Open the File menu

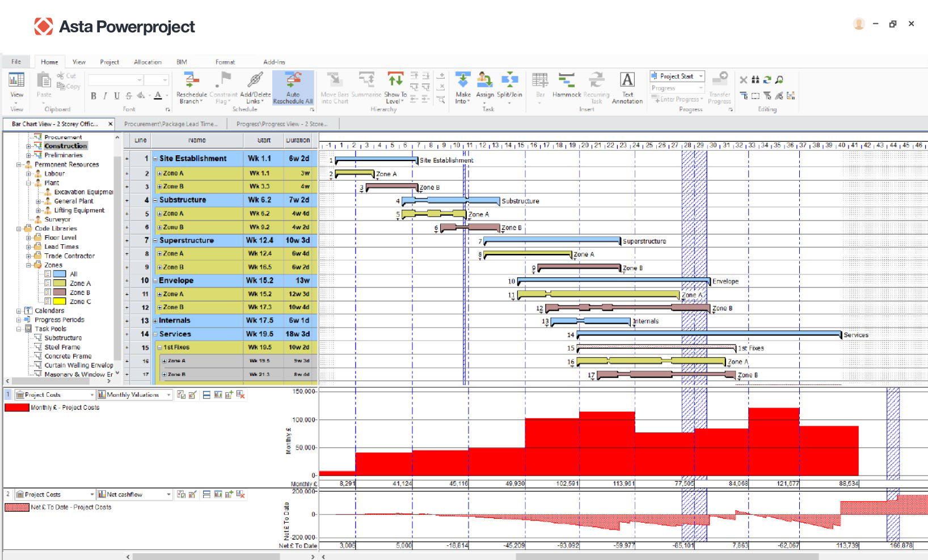[16, 62]
